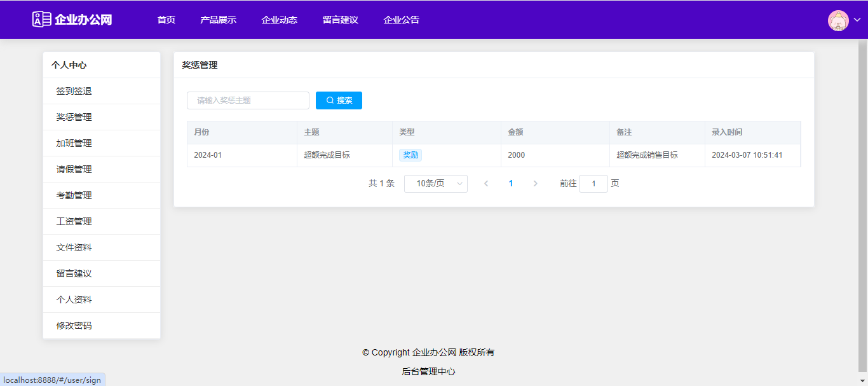Open 企业公告 in navigation bar

pyautogui.click(x=401, y=20)
